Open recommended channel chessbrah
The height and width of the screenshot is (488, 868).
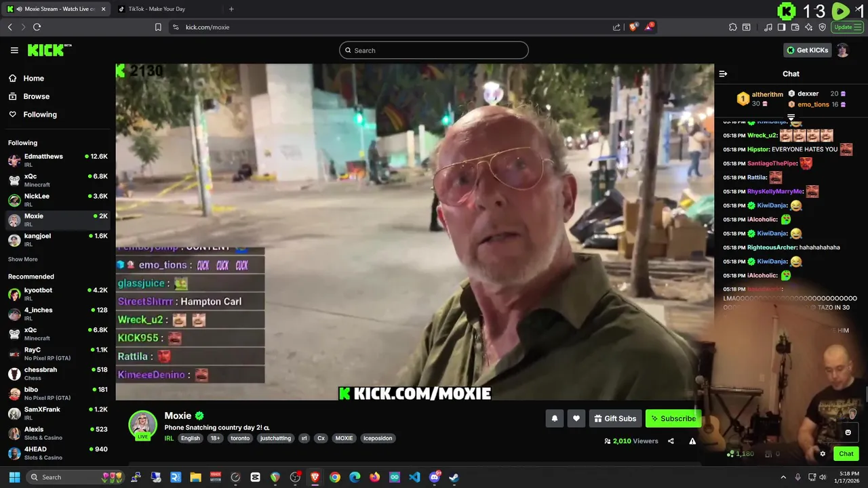pyautogui.click(x=57, y=373)
